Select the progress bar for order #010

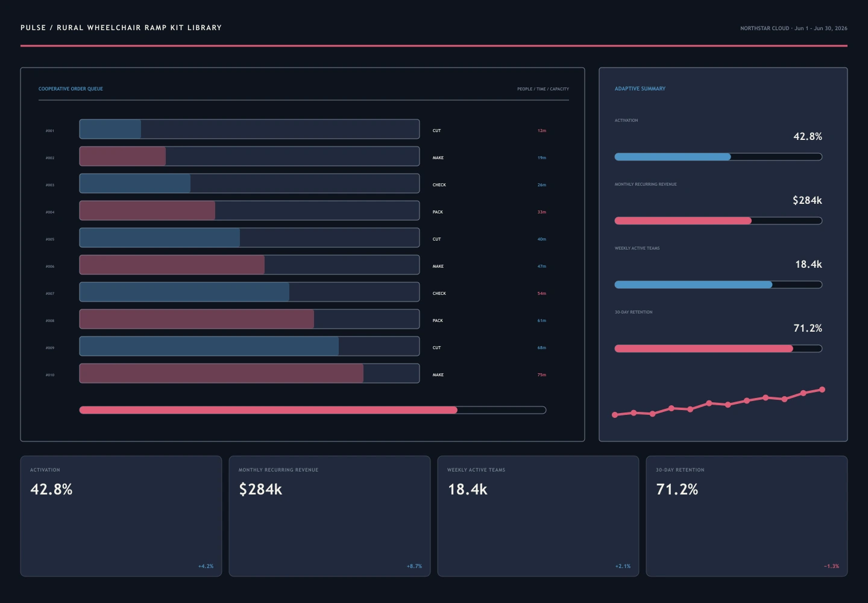tap(250, 373)
